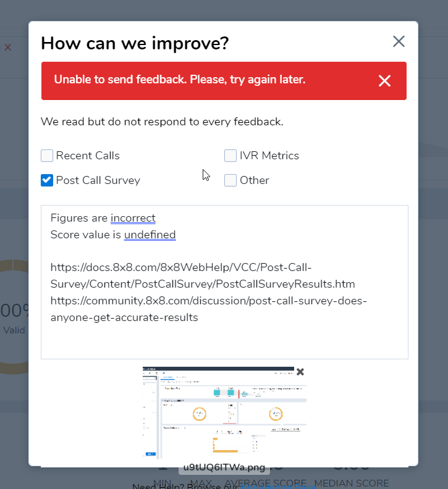Open the attached dashboard screenshot thumbnail

point(224,413)
